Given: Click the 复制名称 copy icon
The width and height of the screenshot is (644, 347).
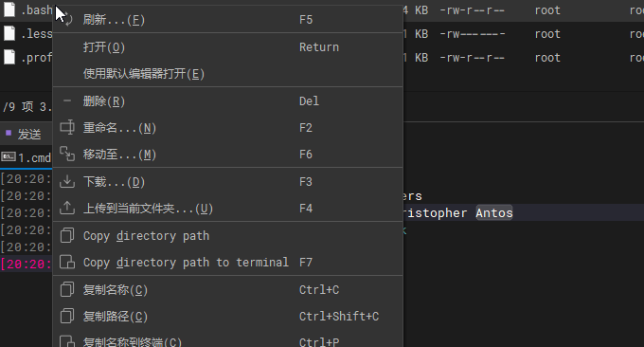Looking at the screenshot, I should [x=67, y=289].
